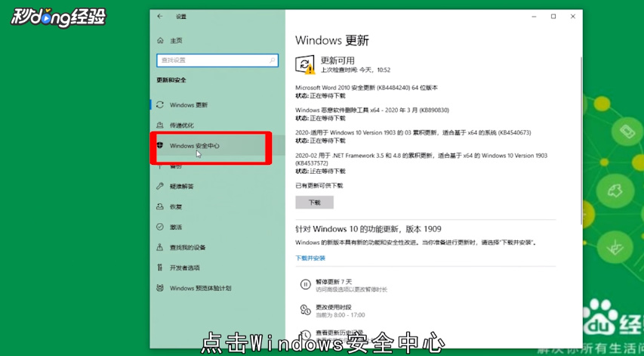Click the Windows 预览体验计划 icon
Screen dimensions: 644x356
tap(160, 288)
